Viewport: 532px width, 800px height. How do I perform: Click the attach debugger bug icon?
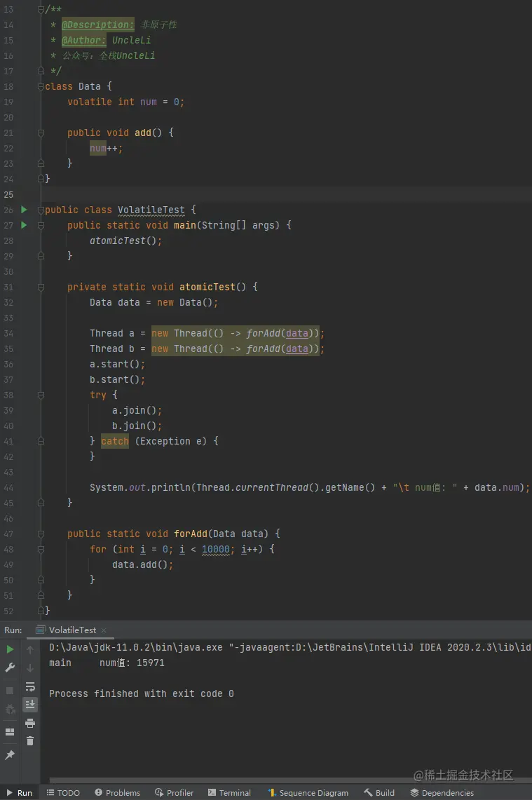click(x=10, y=709)
